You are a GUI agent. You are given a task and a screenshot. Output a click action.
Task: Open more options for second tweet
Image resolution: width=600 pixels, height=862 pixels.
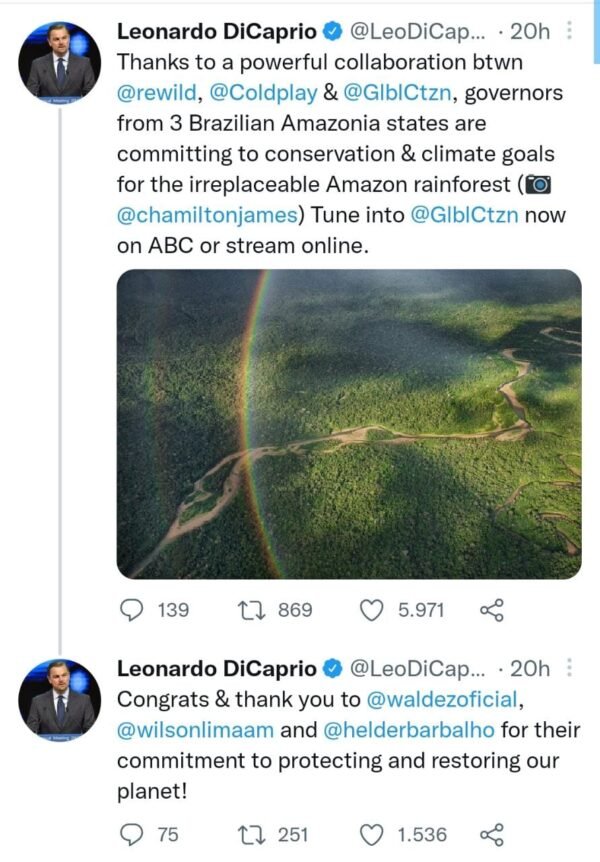(x=569, y=667)
